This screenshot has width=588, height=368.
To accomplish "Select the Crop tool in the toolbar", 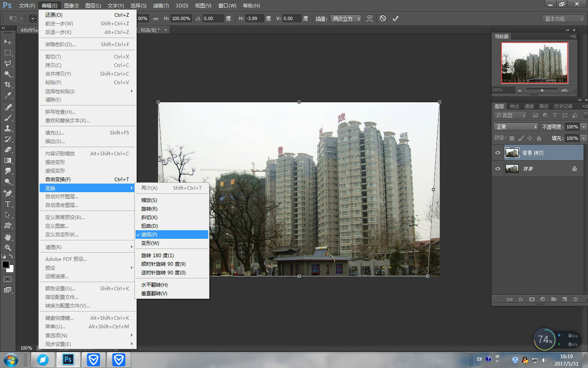I will point(8,85).
